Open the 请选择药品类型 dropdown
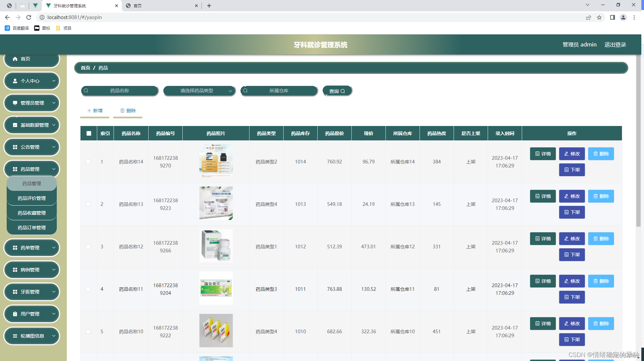 tap(199, 91)
